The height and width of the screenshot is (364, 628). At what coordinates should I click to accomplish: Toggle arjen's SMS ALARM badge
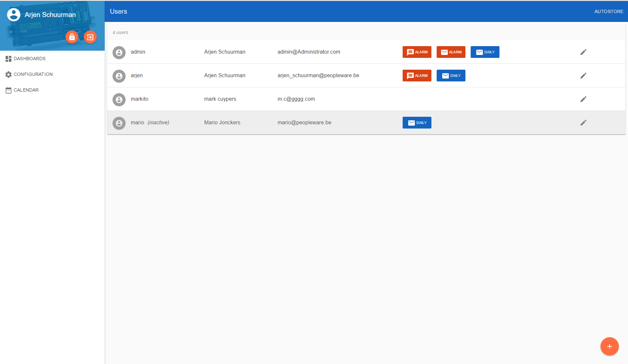coord(417,76)
